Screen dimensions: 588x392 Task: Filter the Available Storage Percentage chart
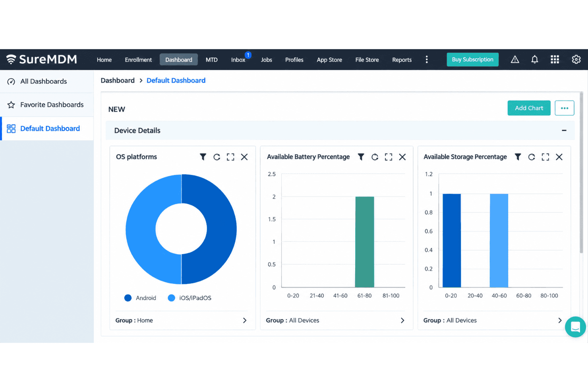518,157
